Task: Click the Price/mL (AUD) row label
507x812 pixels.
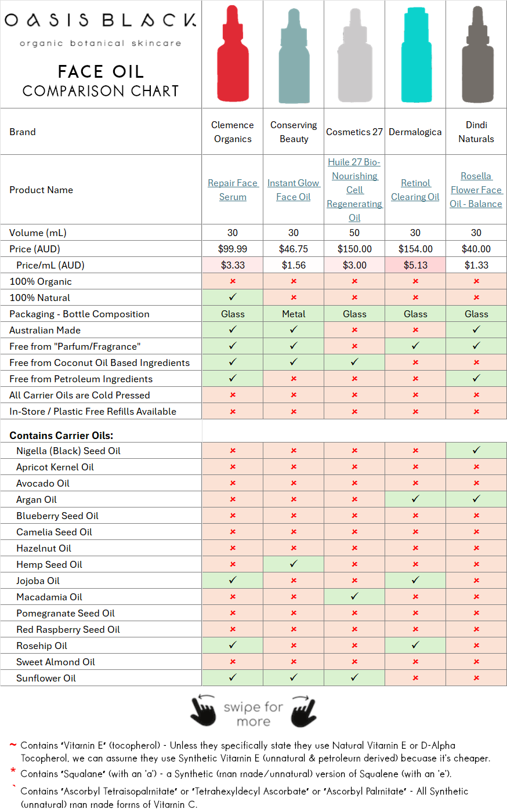Action: pos(50,265)
